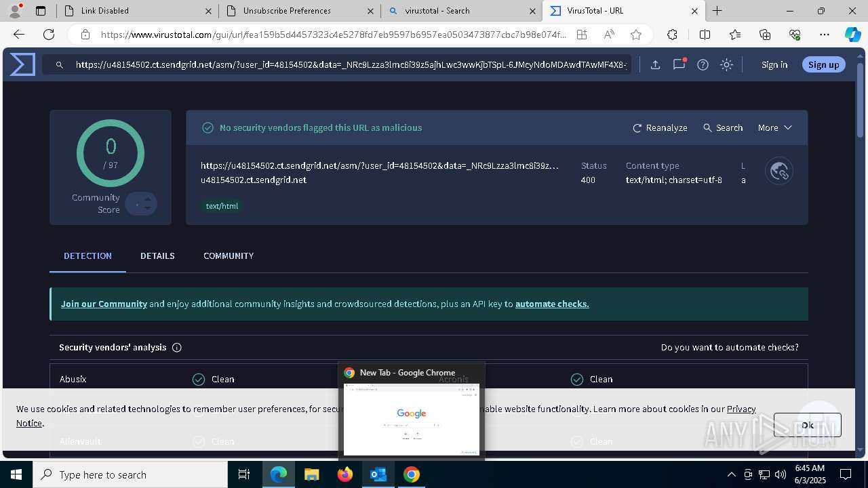
Task: Open automate checks link
Action: tap(552, 304)
